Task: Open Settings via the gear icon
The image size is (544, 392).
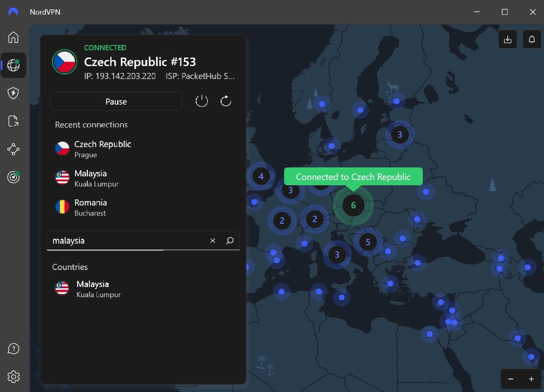Action: click(x=13, y=377)
